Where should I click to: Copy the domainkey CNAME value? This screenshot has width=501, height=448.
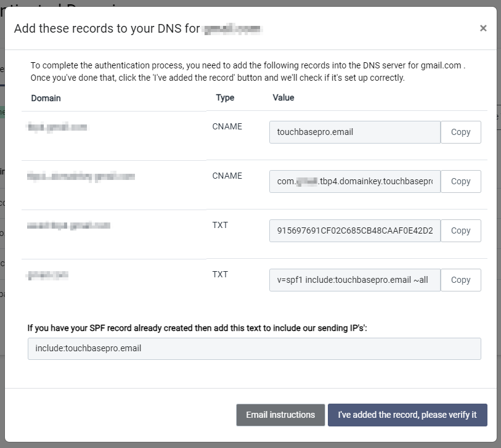[461, 181]
